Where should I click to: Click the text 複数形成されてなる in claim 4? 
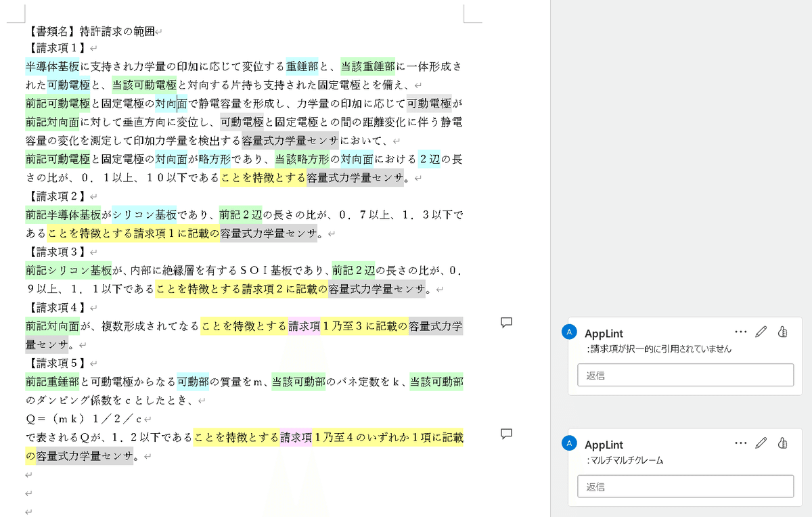coord(150,326)
